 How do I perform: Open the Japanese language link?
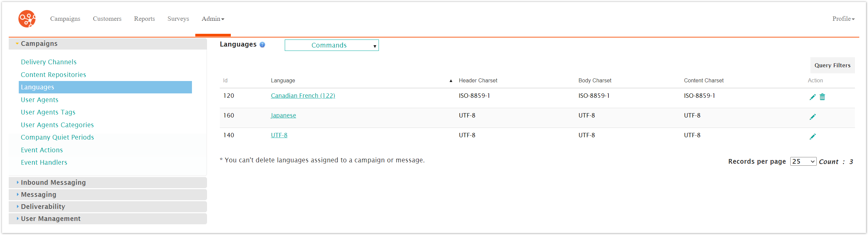tap(283, 115)
